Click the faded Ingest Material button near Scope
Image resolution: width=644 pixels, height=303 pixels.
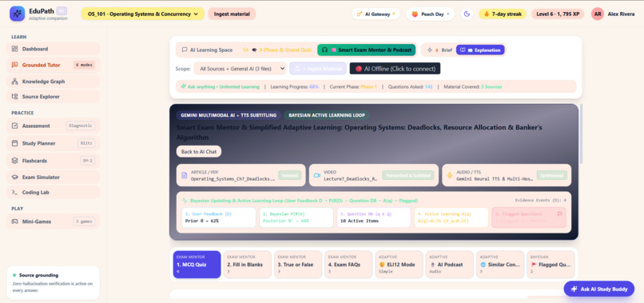point(318,69)
